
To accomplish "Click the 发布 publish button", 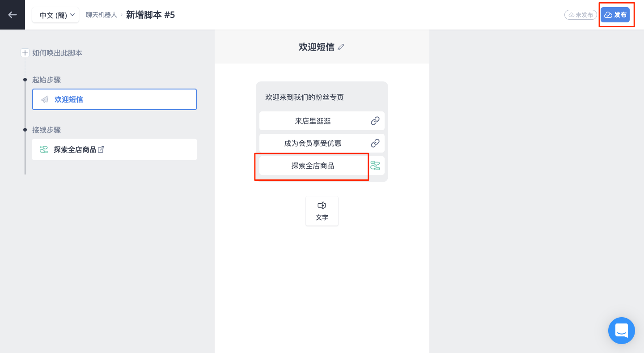I will 615,15.
